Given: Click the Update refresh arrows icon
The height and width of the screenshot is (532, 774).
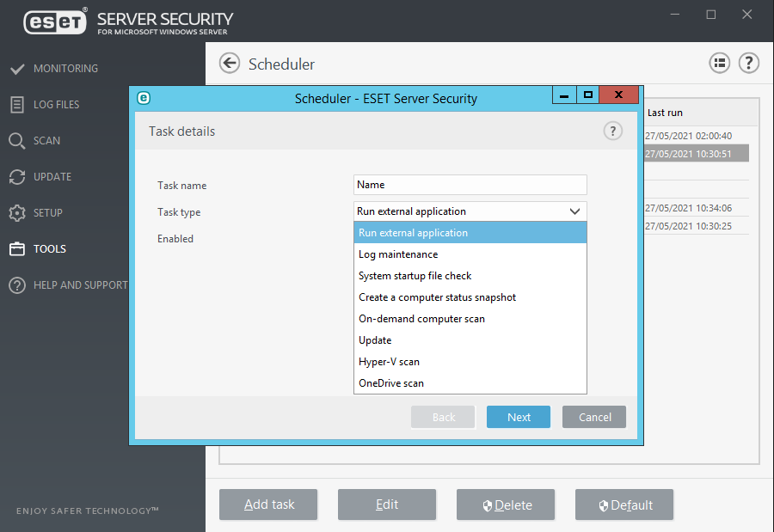Looking at the screenshot, I should tap(17, 177).
